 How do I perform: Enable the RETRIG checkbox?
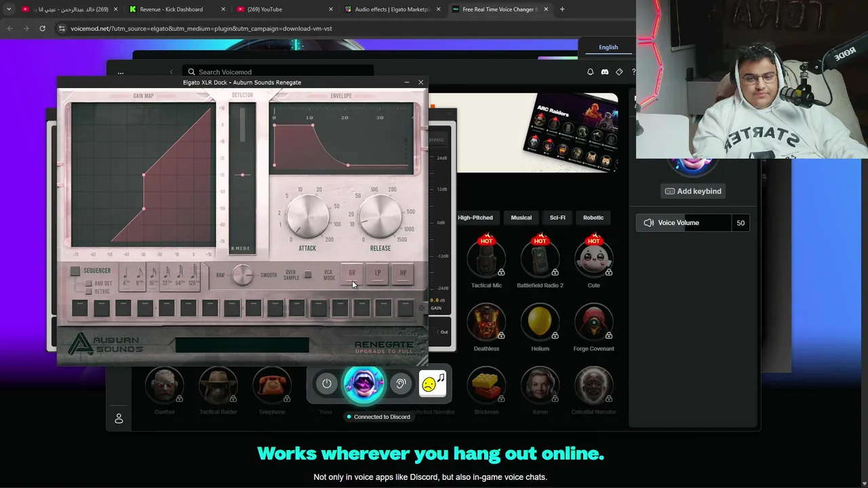coord(89,291)
